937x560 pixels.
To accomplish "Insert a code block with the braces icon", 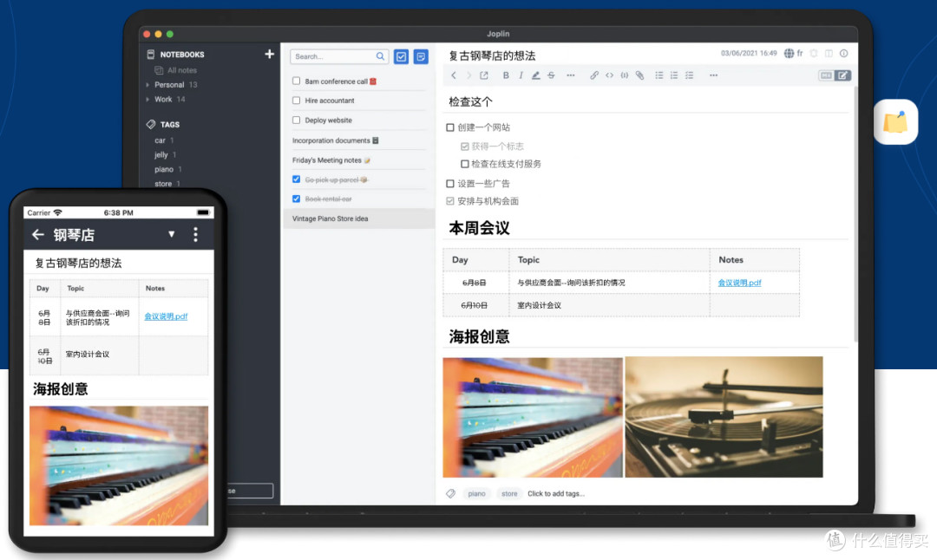I will [625, 75].
